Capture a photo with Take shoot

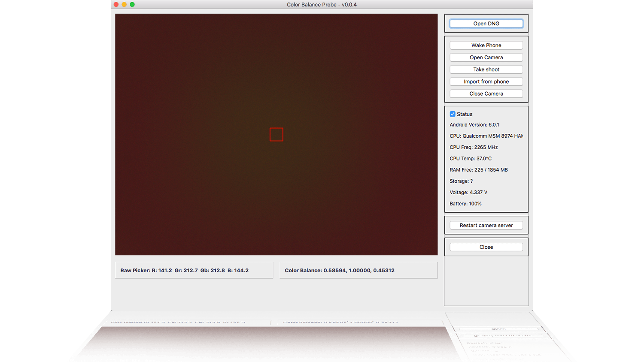tap(486, 69)
